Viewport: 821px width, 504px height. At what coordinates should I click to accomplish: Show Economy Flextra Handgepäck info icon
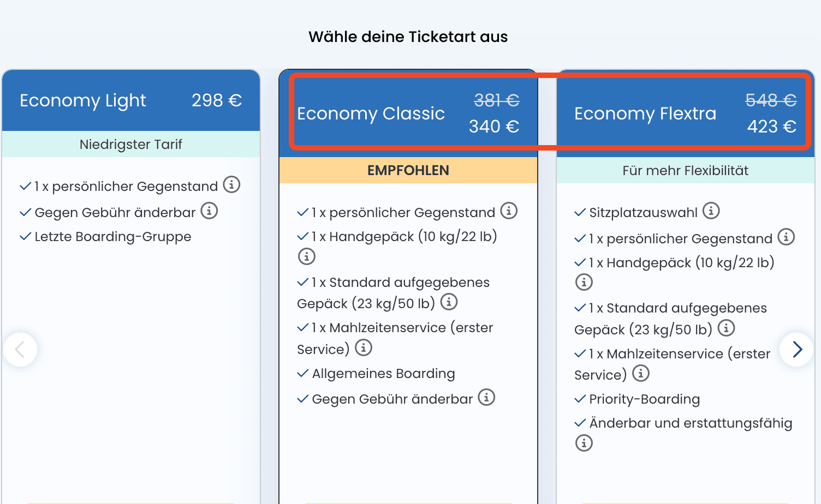click(x=584, y=282)
